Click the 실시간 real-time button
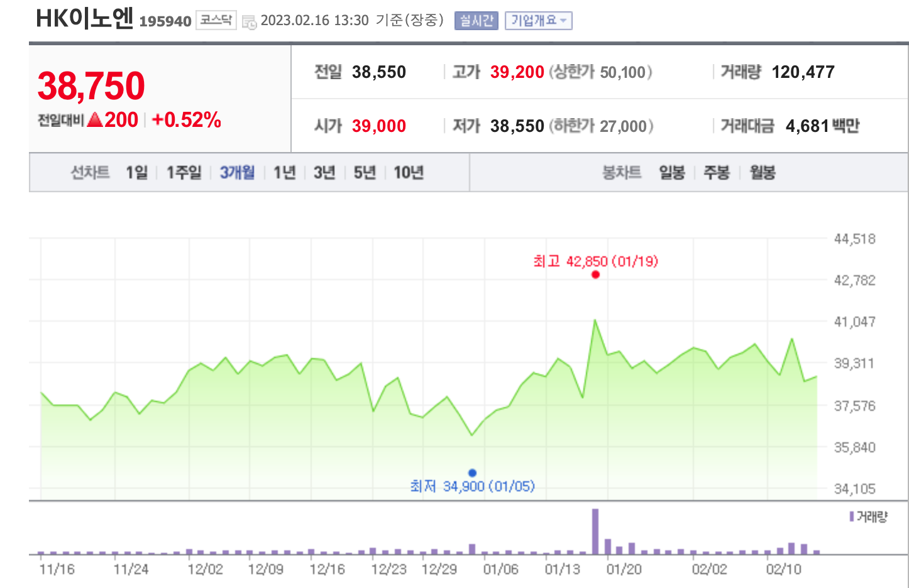 [x=476, y=21]
